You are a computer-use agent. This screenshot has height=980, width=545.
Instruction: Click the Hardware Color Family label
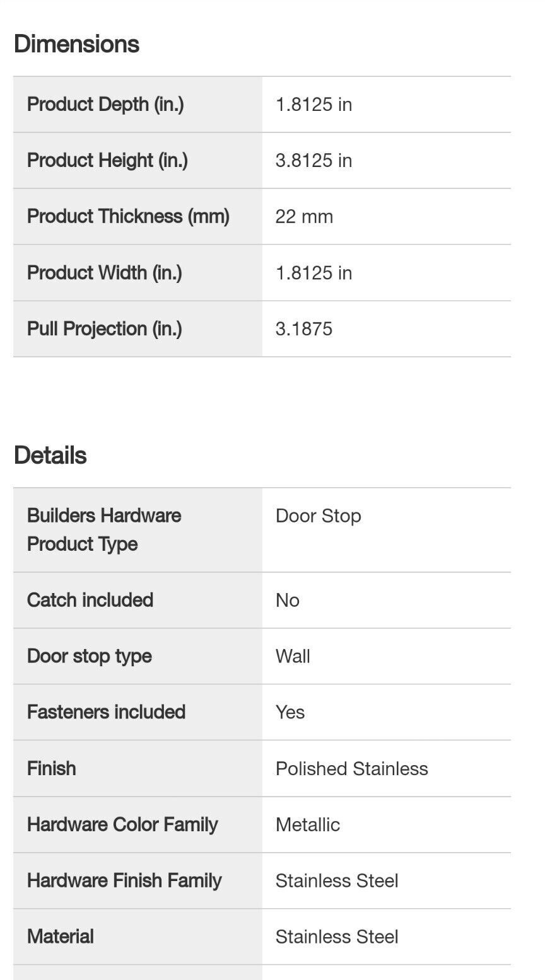pos(122,824)
